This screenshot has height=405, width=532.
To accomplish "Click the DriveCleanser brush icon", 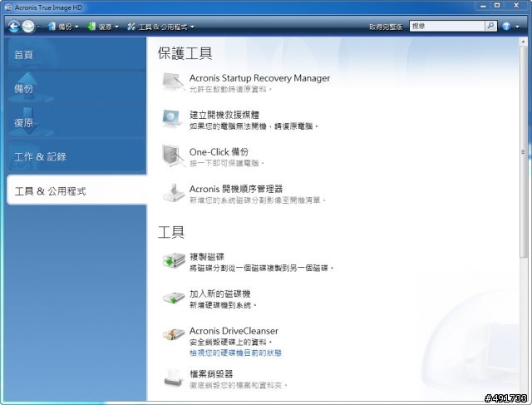I will click(174, 334).
